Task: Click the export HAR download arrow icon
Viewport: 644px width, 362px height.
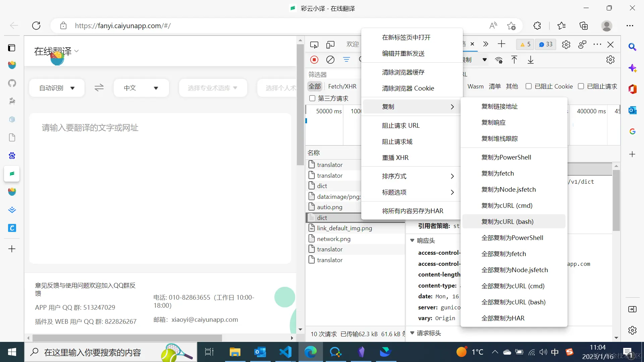Action: [x=530, y=60]
